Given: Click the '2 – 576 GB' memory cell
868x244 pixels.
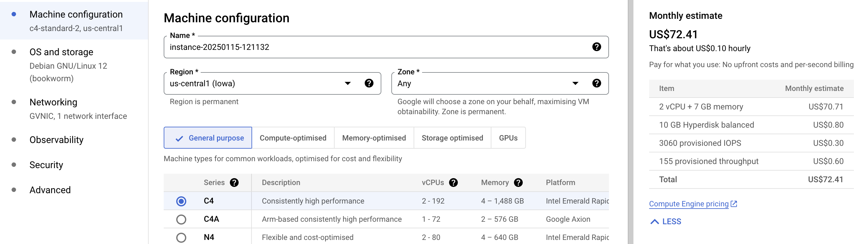Looking at the screenshot, I should coord(500,220).
